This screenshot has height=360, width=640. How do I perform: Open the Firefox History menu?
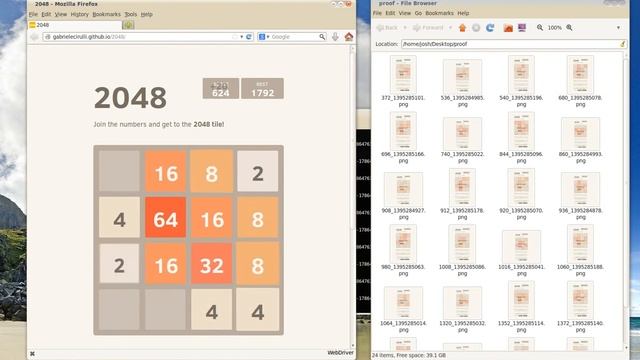pyautogui.click(x=80, y=14)
